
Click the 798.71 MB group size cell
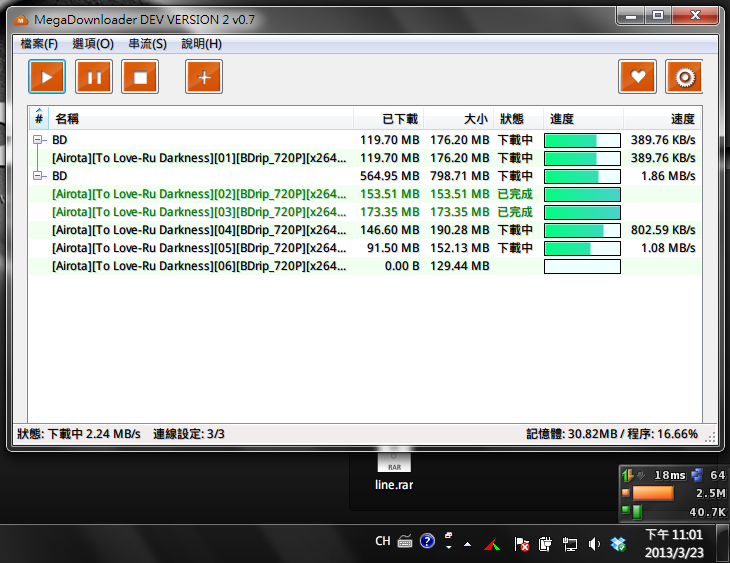[460, 176]
